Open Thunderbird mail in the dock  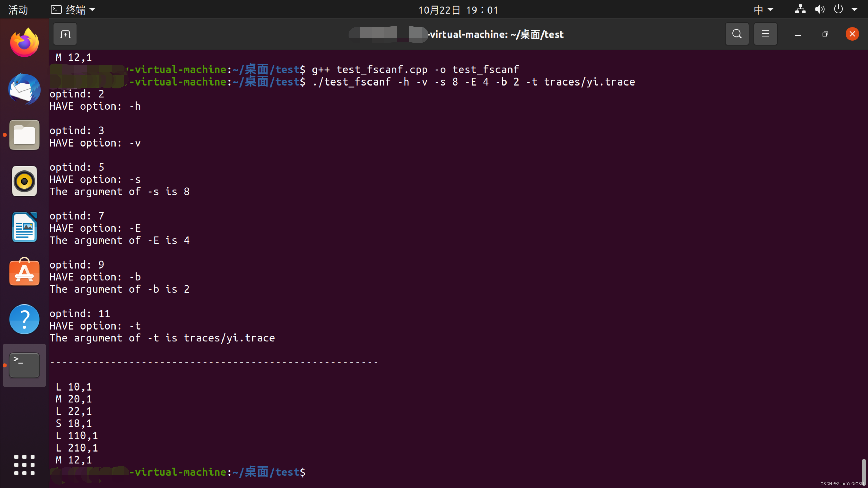click(24, 89)
